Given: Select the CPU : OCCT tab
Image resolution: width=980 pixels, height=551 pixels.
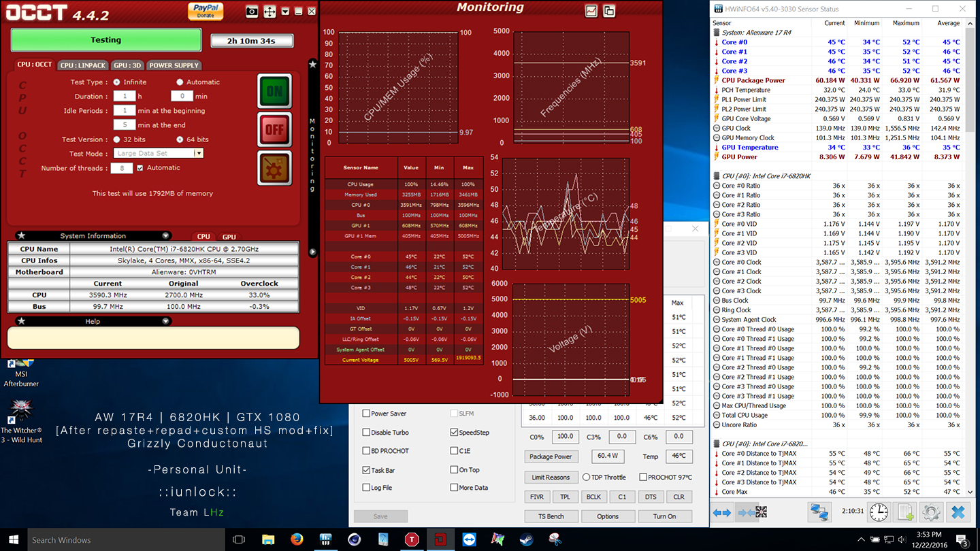Looking at the screenshot, I should [35, 65].
